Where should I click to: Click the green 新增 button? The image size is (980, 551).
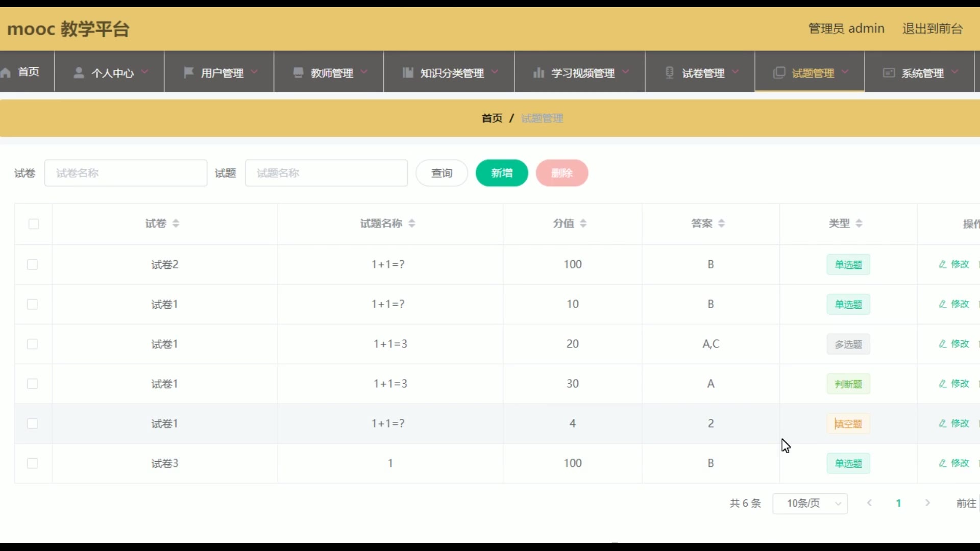[502, 173]
